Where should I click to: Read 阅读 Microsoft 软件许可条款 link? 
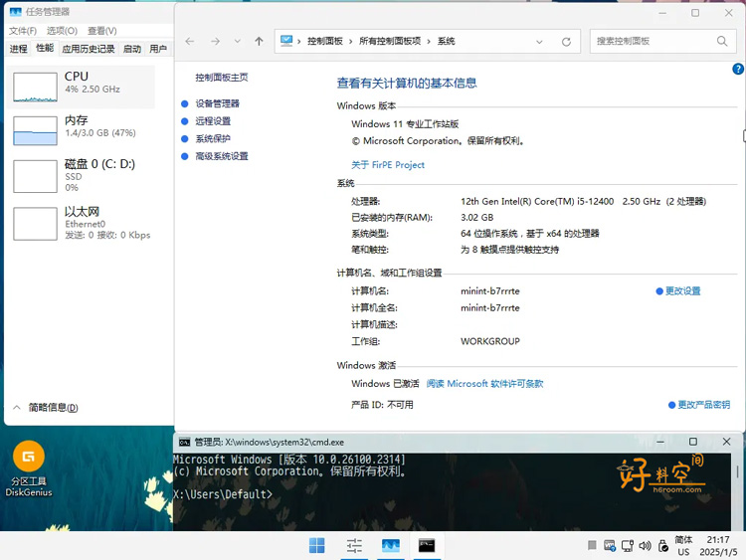484,384
